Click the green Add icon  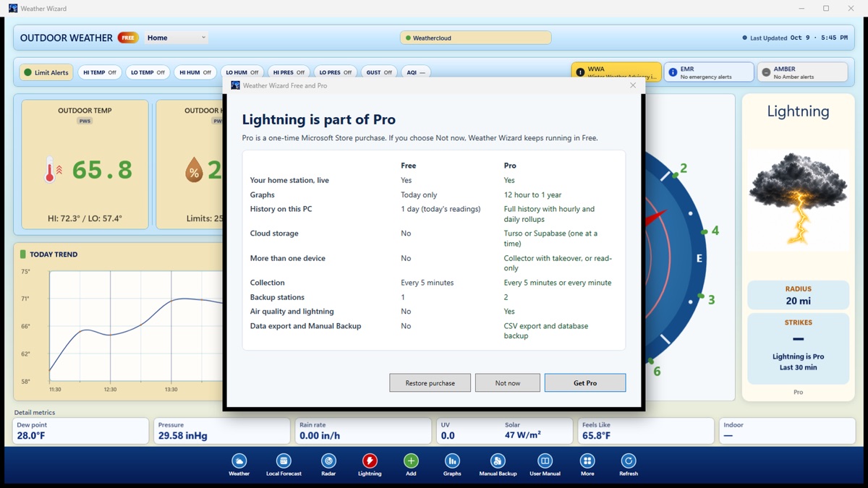click(411, 461)
